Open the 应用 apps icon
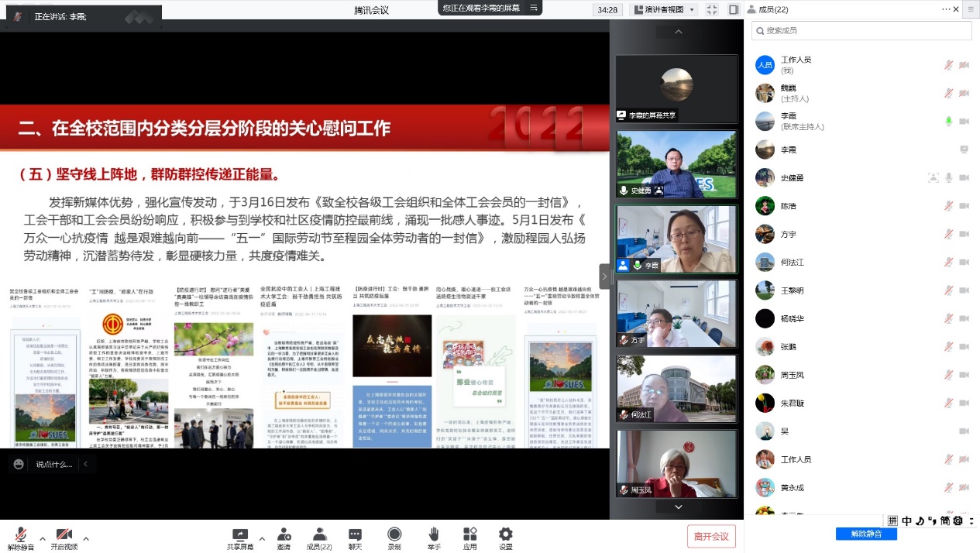The width and height of the screenshot is (980, 553). point(469,535)
